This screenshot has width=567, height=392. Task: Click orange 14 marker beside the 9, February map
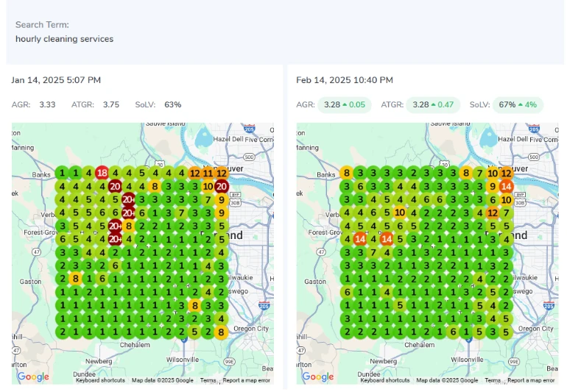click(x=506, y=186)
